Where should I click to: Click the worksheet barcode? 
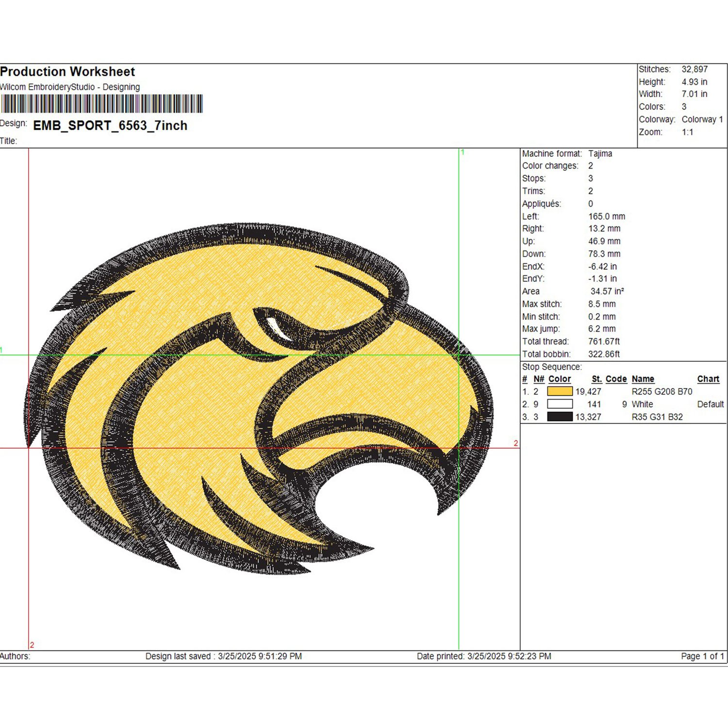pos(101,104)
